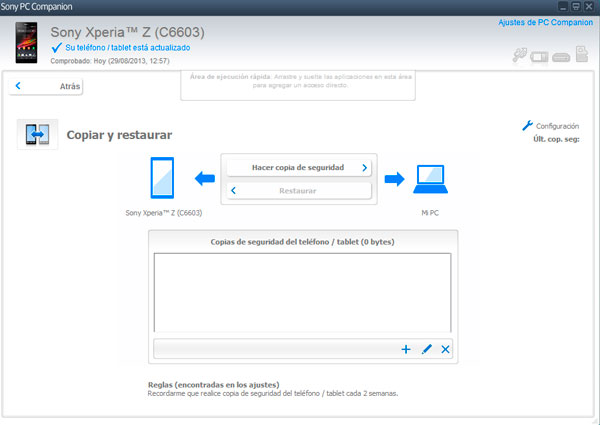Click 'Últ. cop. seg:' label
600x425 pixels.
pos(556,139)
